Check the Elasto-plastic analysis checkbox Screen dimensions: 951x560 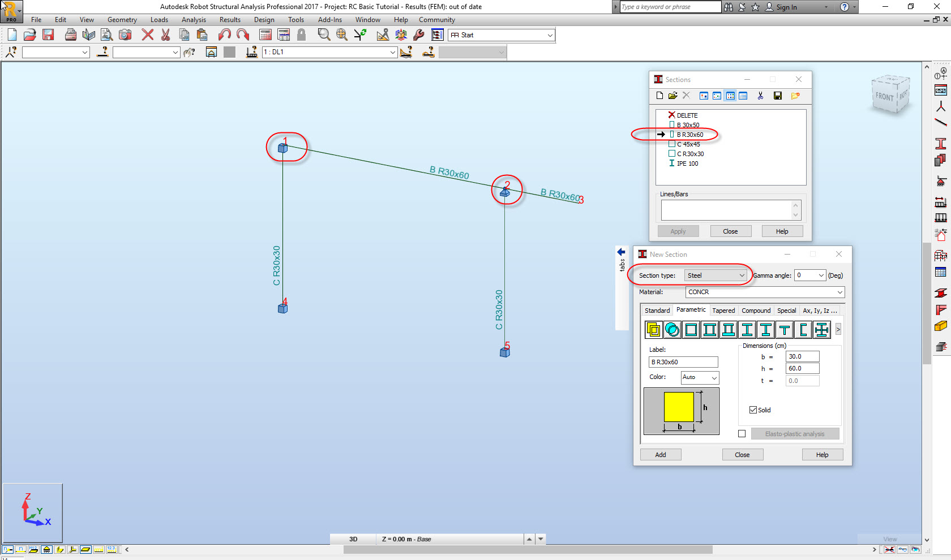tap(742, 433)
